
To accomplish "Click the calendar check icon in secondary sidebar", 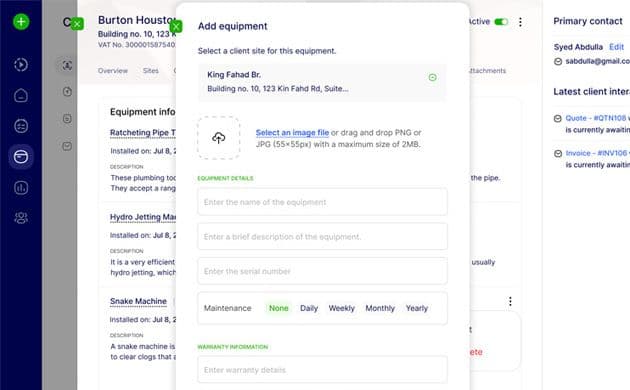I will click(x=67, y=146).
